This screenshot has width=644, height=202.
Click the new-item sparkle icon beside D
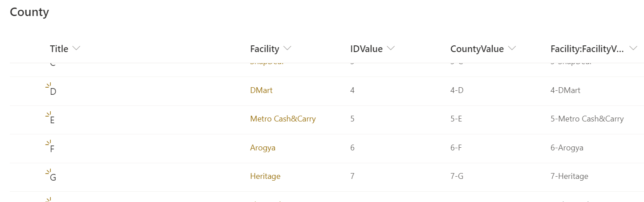click(49, 85)
